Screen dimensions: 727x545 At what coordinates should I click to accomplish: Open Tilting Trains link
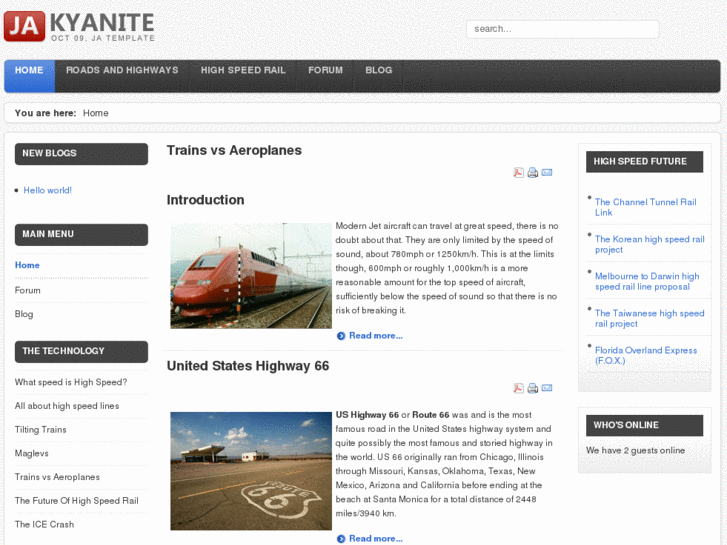(x=40, y=430)
